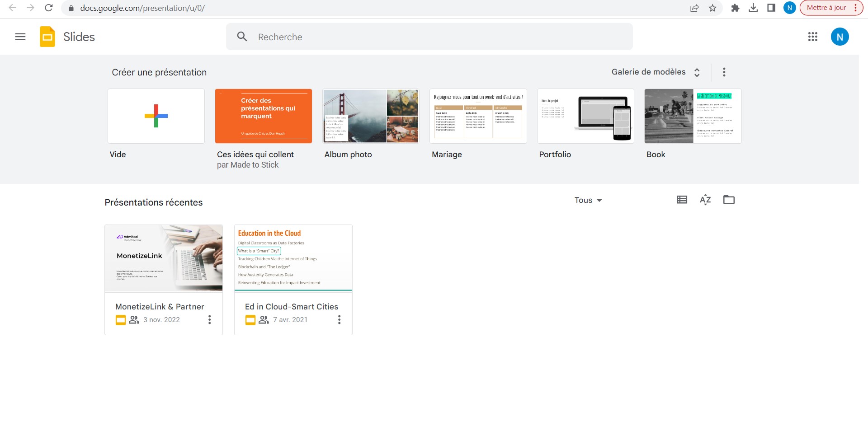Choose the Portfolio template
The width and height of the screenshot is (868, 440).
tap(585, 116)
